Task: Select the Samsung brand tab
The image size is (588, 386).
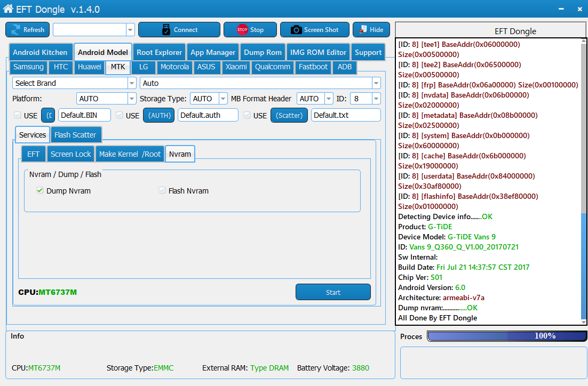Action: 28,67
